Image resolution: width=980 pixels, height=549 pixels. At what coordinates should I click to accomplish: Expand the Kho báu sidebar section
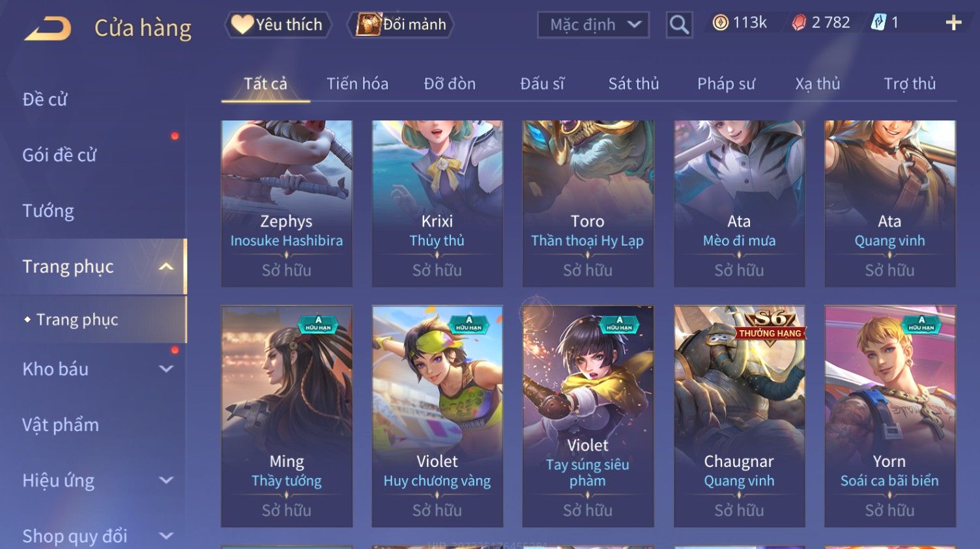pyautogui.click(x=166, y=369)
